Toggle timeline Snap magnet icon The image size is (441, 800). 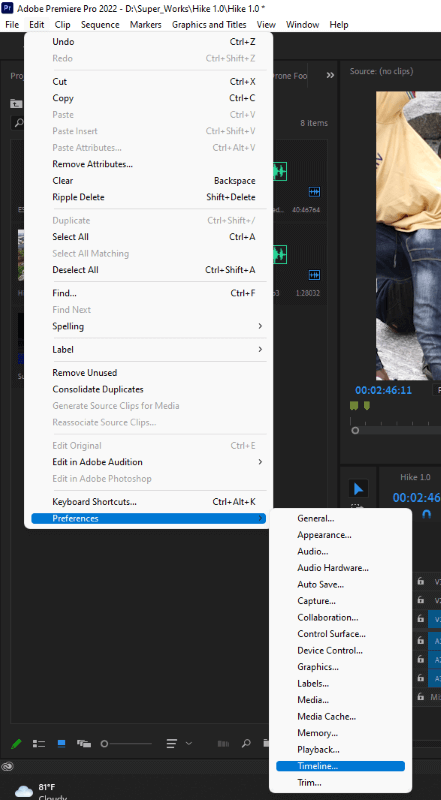(x=427, y=514)
